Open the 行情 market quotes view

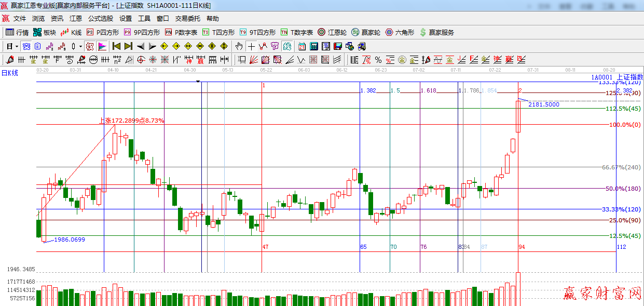click(x=17, y=32)
